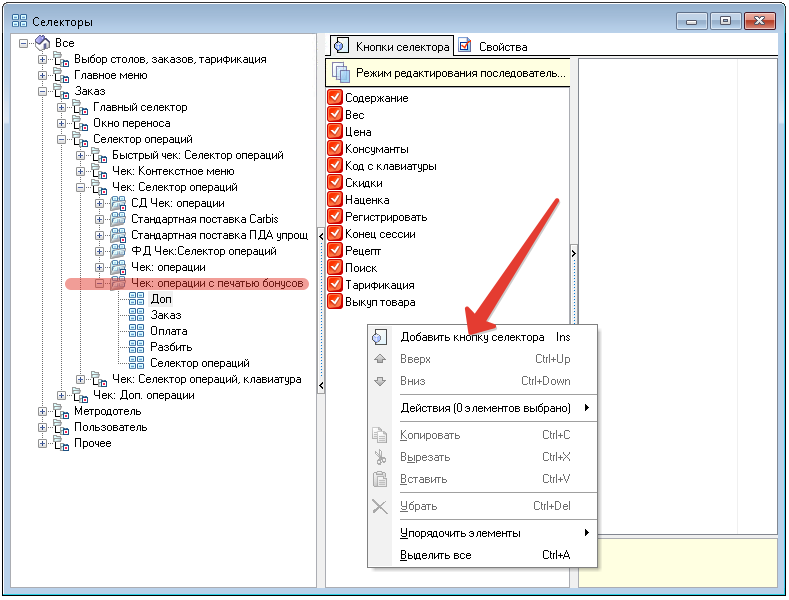Click the icon of СД Чек: операции
Viewport: 789px width, 600px height.
click(x=118, y=203)
